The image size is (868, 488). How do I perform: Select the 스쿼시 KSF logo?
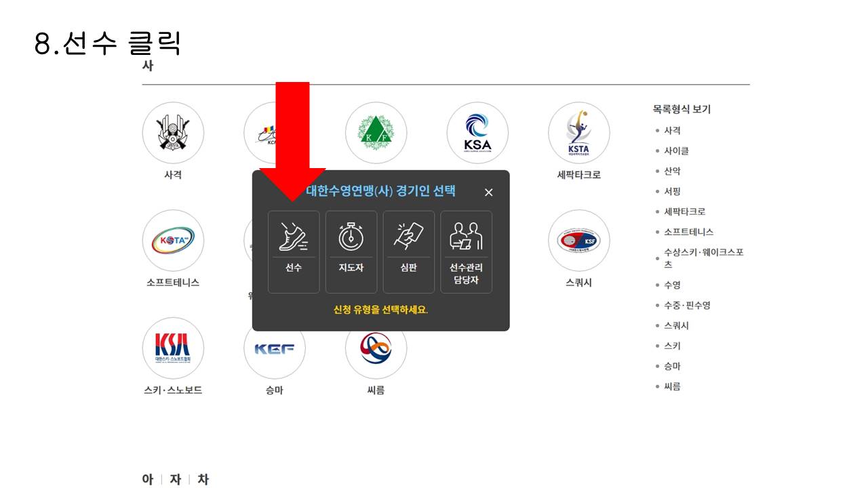579,241
